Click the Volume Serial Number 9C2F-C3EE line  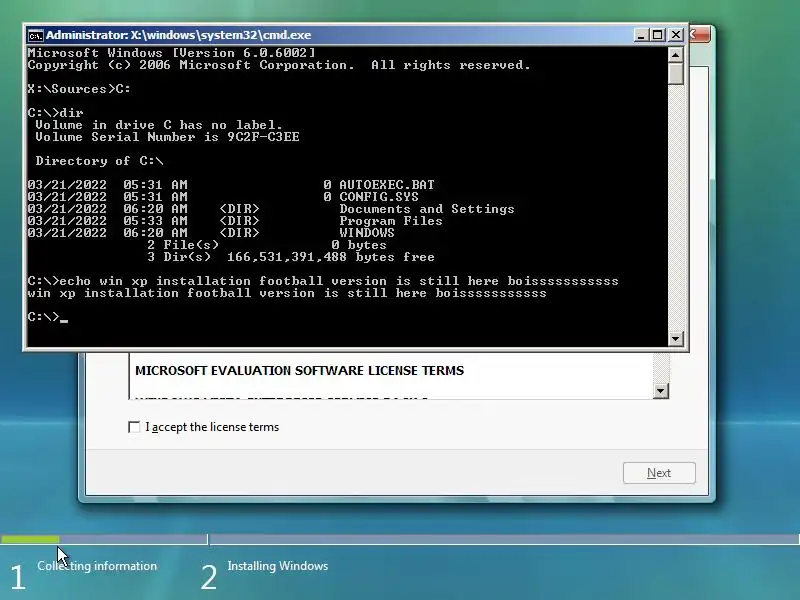pyautogui.click(x=167, y=137)
